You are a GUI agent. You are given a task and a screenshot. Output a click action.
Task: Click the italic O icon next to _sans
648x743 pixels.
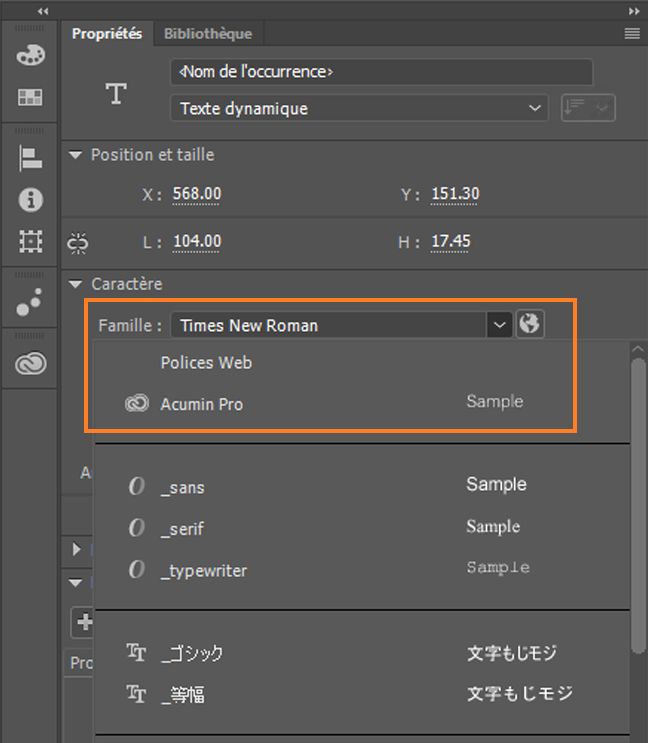pos(137,486)
